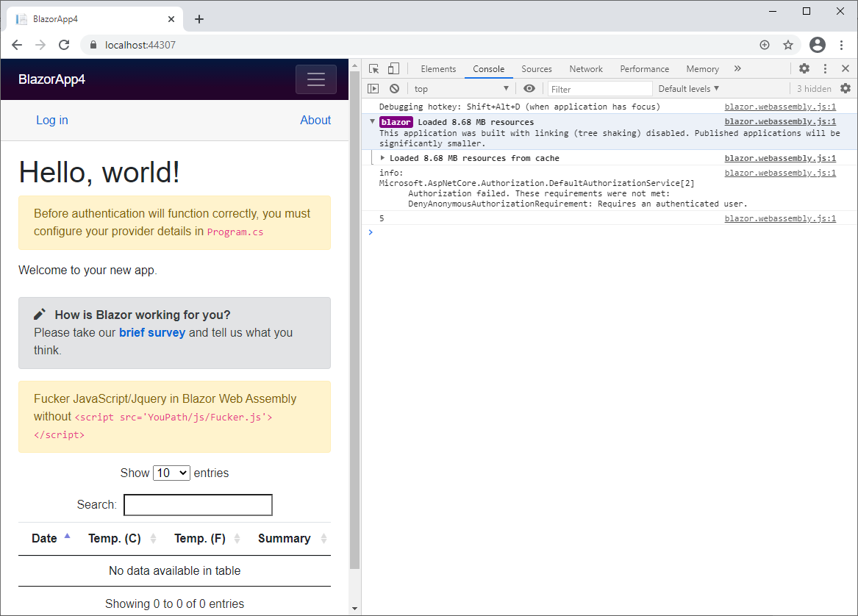Open DevTools settings gear icon

pyautogui.click(x=804, y=68)
